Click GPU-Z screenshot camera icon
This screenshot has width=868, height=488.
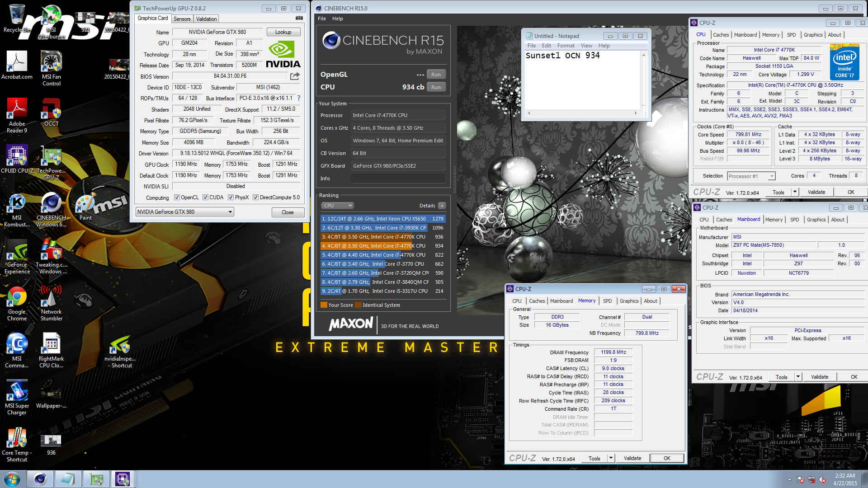coord(299,18)
